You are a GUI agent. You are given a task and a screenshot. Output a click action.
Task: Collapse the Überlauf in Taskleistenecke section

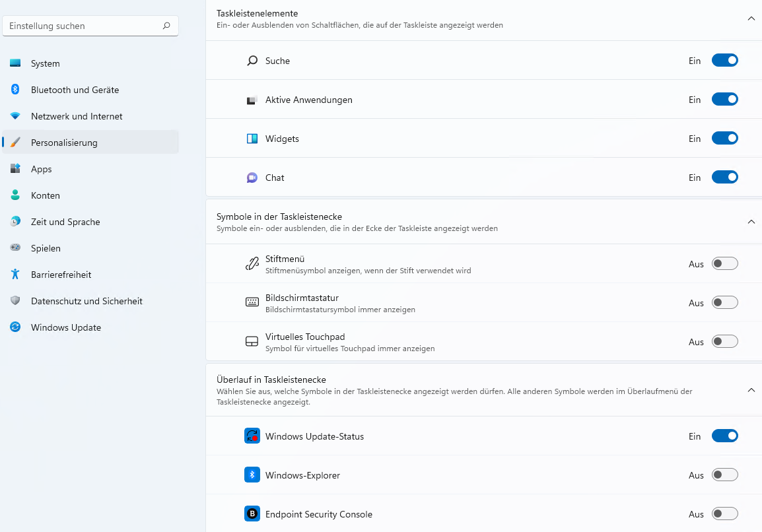click(x=751, y=390)
